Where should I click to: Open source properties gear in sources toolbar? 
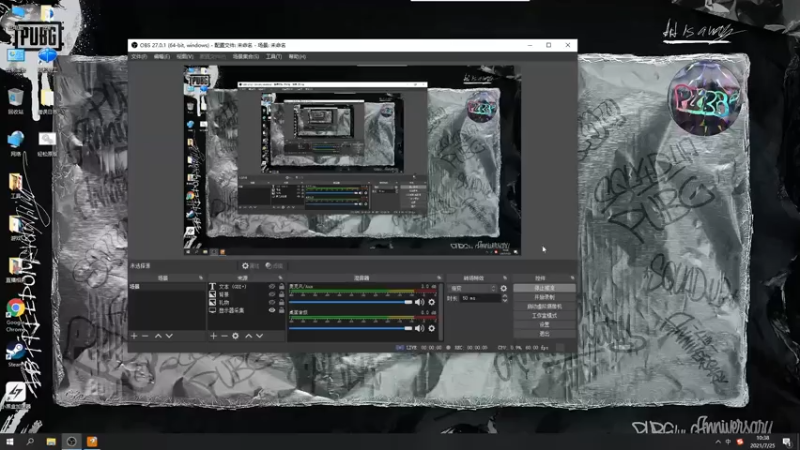[x=235, y=336]
